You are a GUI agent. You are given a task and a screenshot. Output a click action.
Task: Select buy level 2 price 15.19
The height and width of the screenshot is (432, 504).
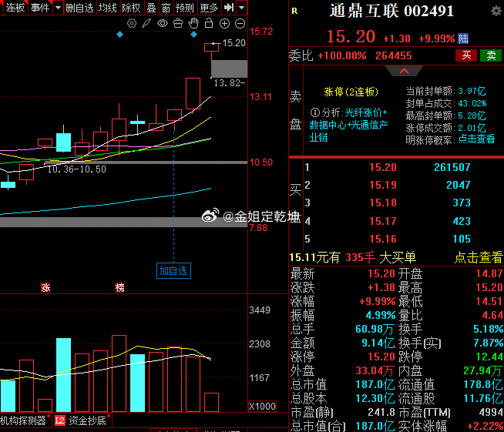[383, 185]
